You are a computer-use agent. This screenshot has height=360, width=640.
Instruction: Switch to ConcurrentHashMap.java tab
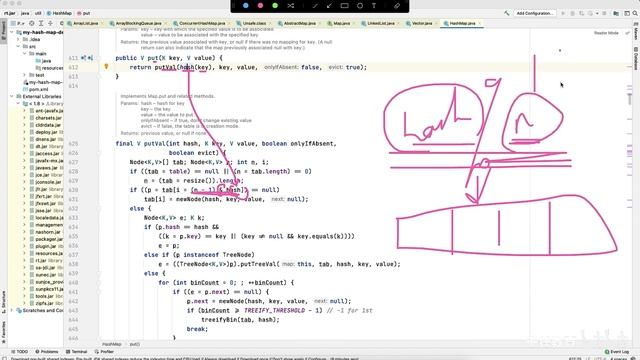[x=202, y=23]
